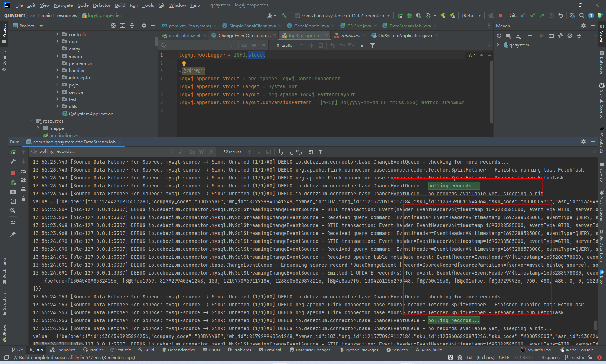Expand the controller folder
The width and height of the screenshot is (606, 364).
[x=57, y=34]
